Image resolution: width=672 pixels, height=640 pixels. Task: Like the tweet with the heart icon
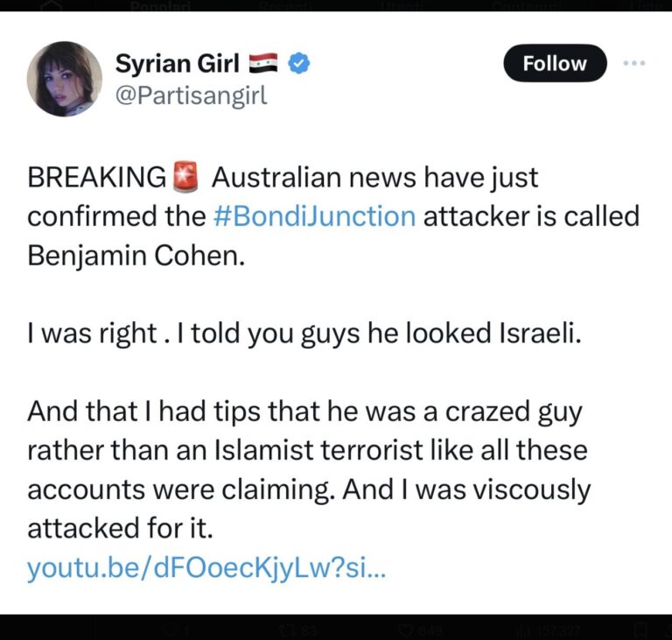click(406, 629)
